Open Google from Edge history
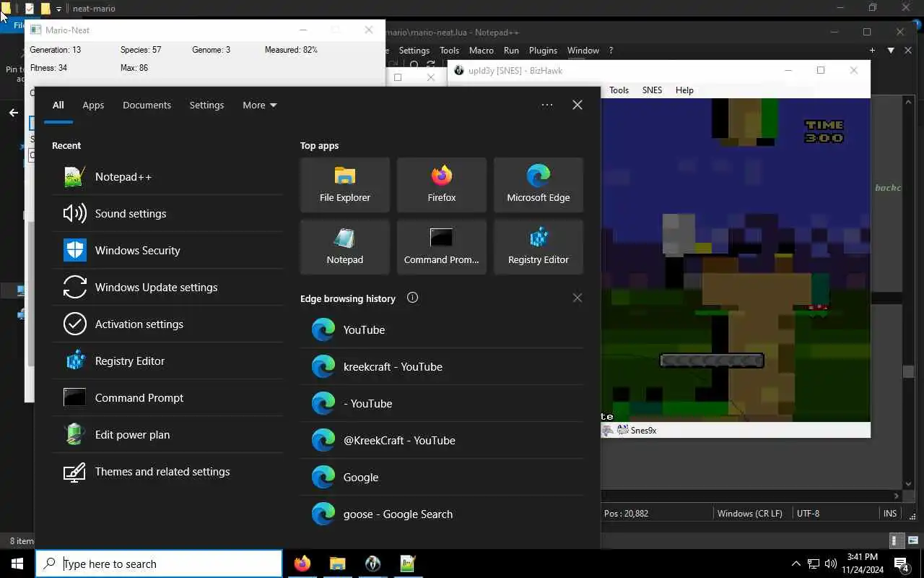This screenshot has height=578, width=924. coord(442,477)
